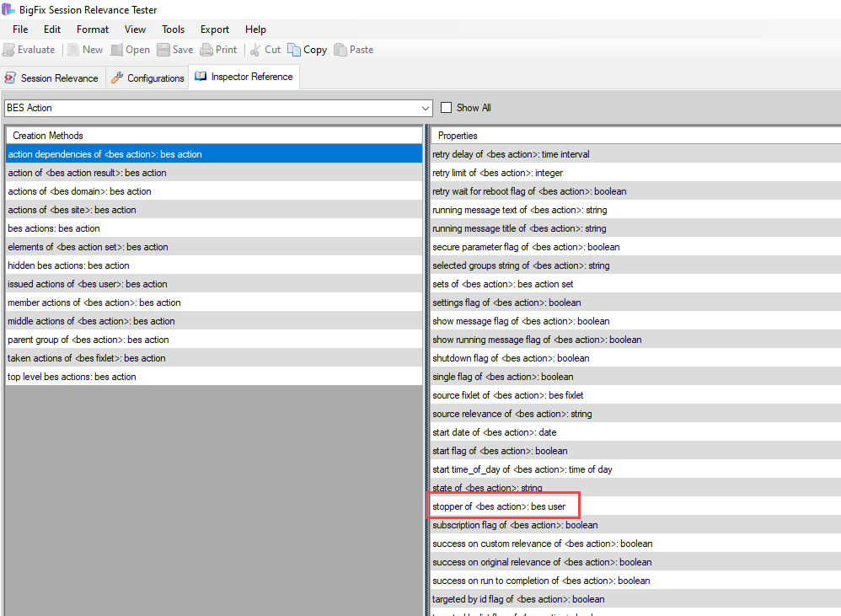
Task: Enable the Show All checkbox
Action: pos(447,108)
